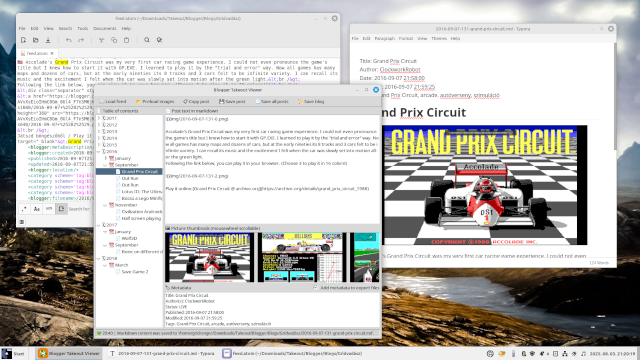Expand the 2014 year node
Viewport: 640px width, 360px height.
pos(99,138)
